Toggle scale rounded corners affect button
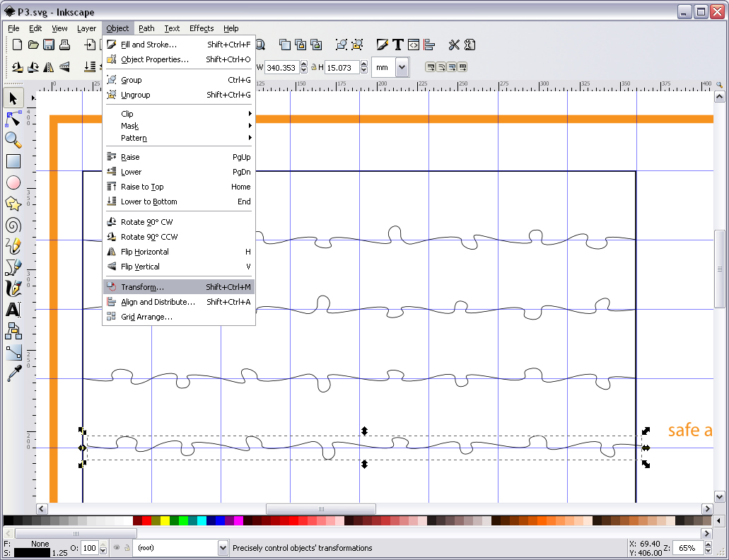The image size is (729, 560). click(x=441, y=67)
